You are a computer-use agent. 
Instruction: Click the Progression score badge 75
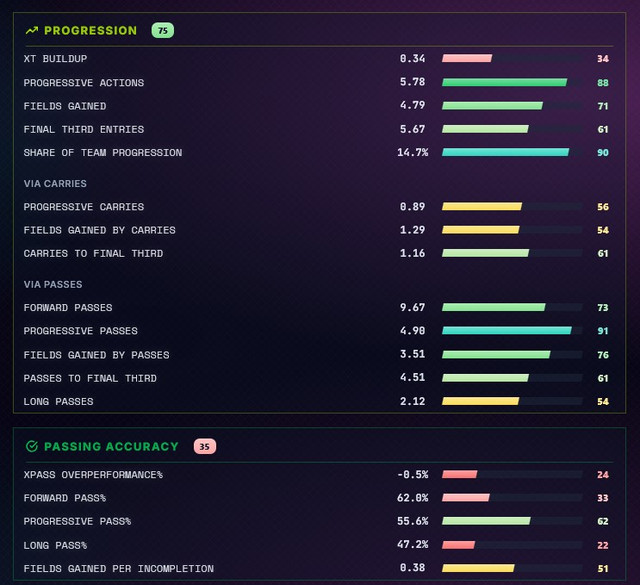(x=163, y=31)
